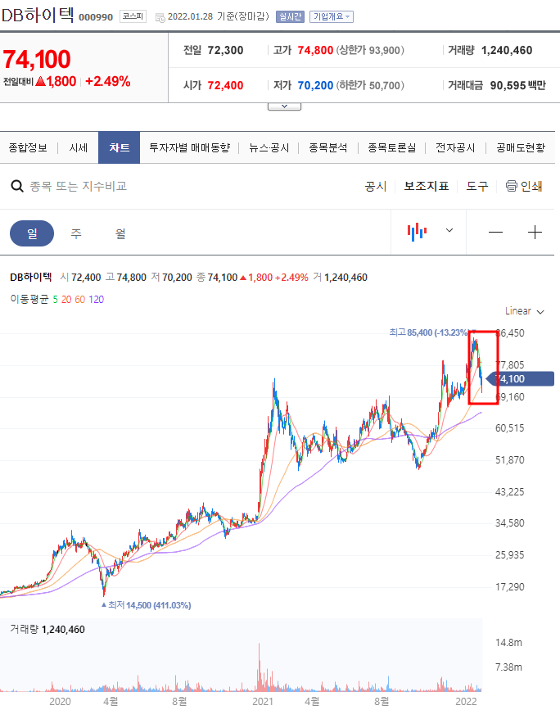Viewport: 560px width, 728px height.
Task: Select the 일 daily period button
Action: pyautogui.click(x=32, y=233)
